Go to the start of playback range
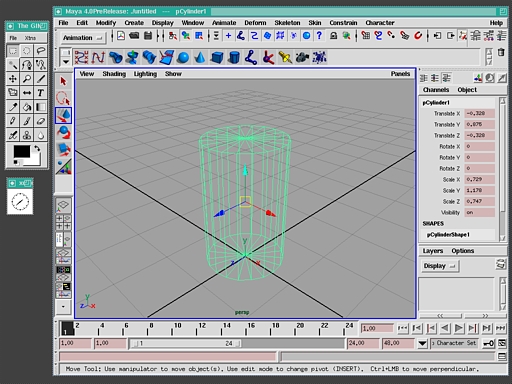The image size is (512, 384). pyautogui.click(x=403, y=328)
